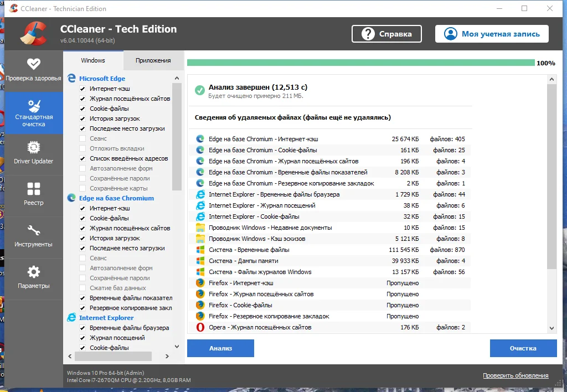
Task: Open the Параметры (Settings) section
Action: [34, 279]
